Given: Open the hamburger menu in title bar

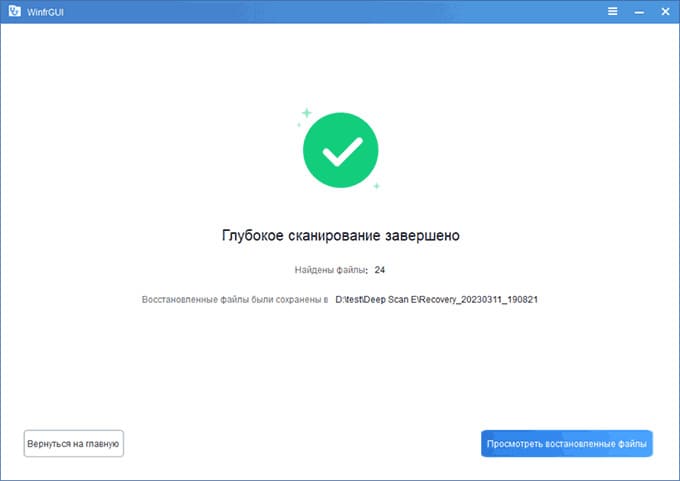Looking at the screenshot, I should 612,11.
